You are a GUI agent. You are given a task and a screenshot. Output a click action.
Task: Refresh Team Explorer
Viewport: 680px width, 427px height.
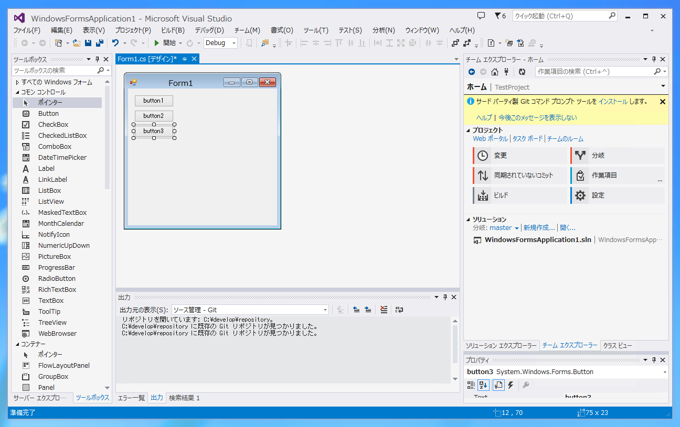(x=522, y=72)
